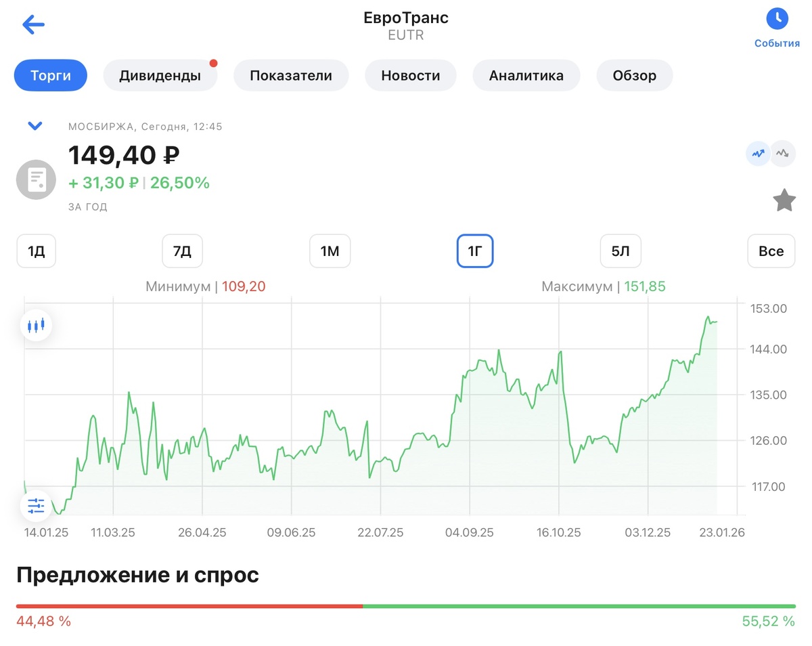This screenshot has width=812, height=646.
Task: Tap the 135.00 price axis label
Action: pos(770,395)
